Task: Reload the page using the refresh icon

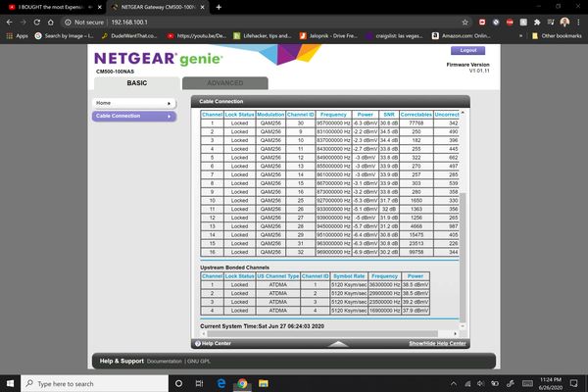Action: click(37, 23)
